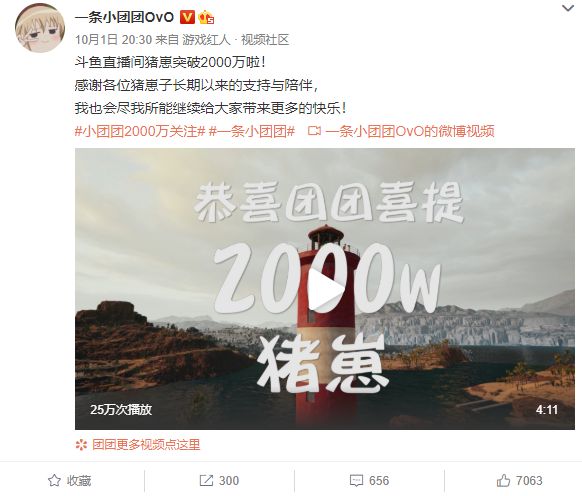This screenshot has width=582, height=496.
Task: Open the 一条小团团OvO profile name
Action: tap(124, 17)
